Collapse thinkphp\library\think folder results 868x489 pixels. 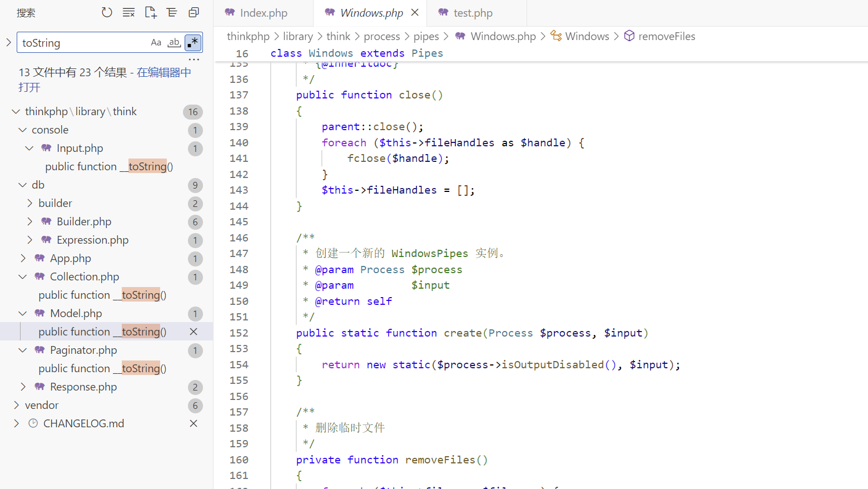(16, 111)
